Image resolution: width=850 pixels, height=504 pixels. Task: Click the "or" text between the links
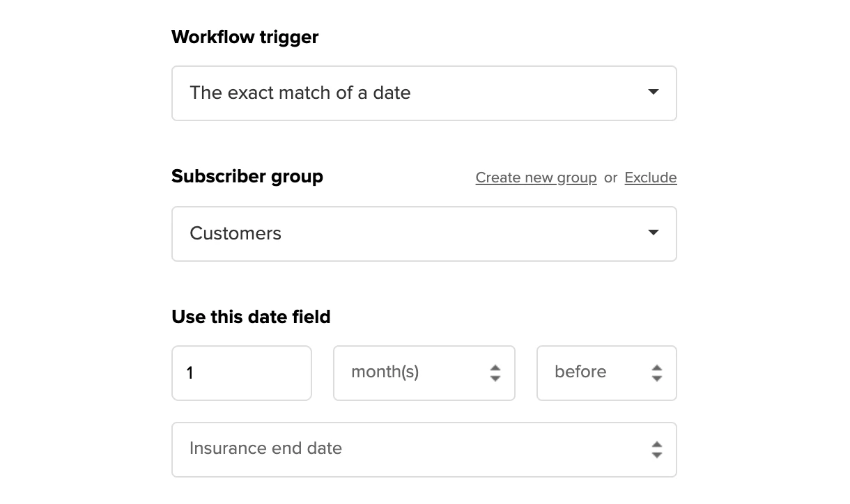tap(610, 178)
